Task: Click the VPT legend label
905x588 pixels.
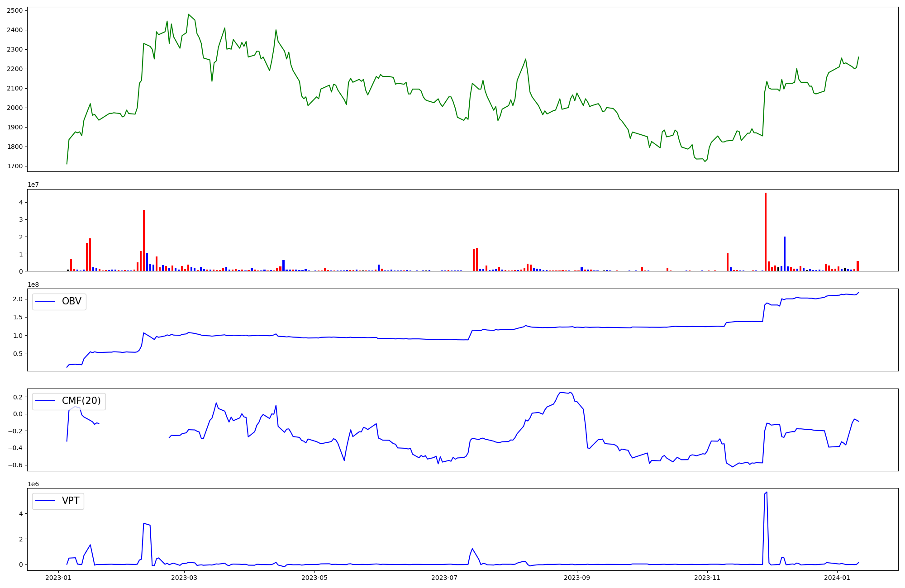Action: [x=71, y=501]
